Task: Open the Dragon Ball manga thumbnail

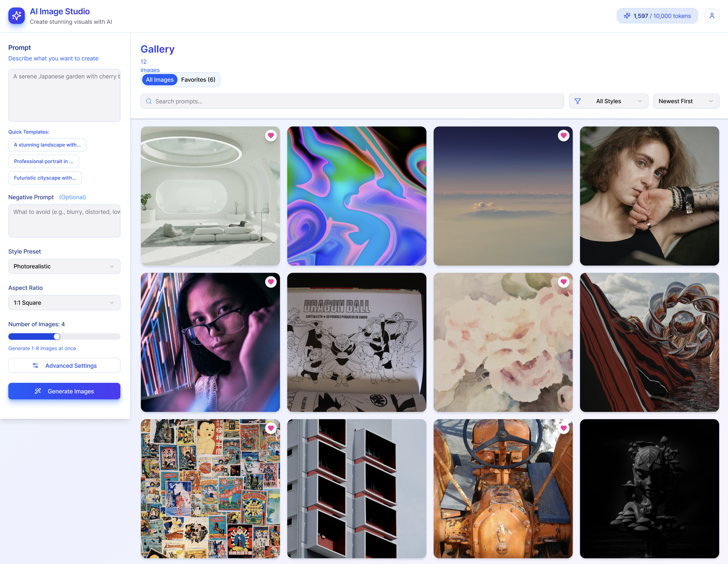Action: (x=356, y=342)
